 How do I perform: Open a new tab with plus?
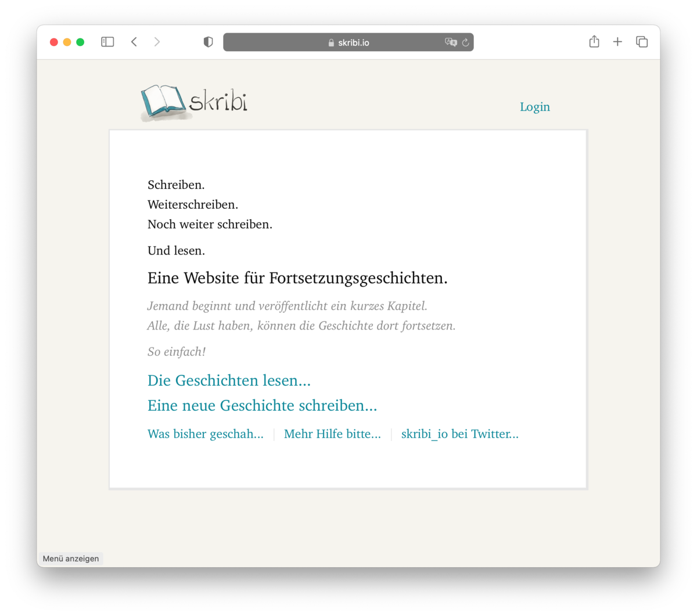(x=617, y=42)
